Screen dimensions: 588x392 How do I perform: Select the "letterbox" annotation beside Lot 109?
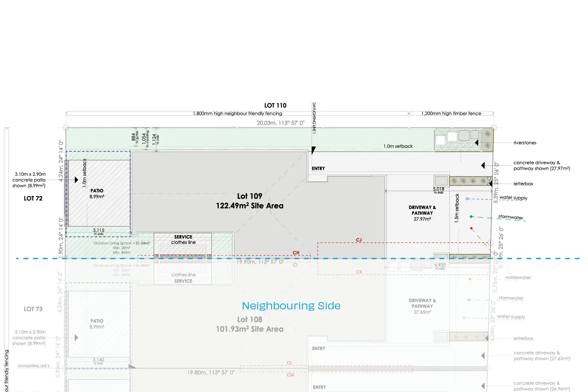coord(523,184)
